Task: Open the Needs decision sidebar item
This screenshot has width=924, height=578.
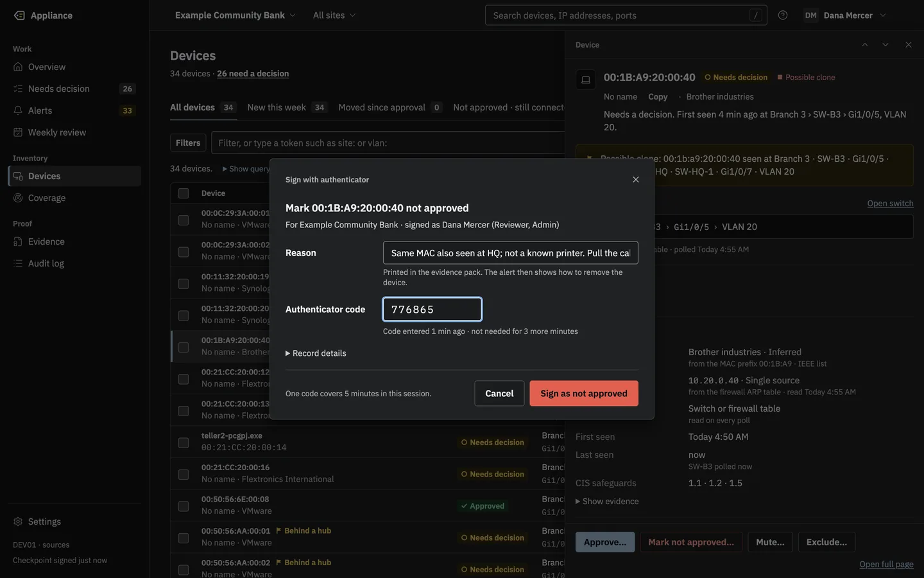Action: 74,89
